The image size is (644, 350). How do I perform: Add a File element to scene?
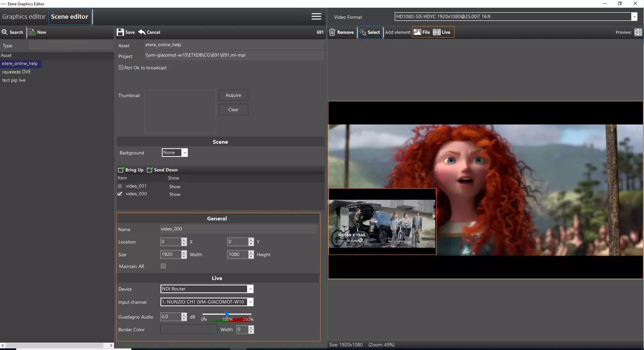422,32
